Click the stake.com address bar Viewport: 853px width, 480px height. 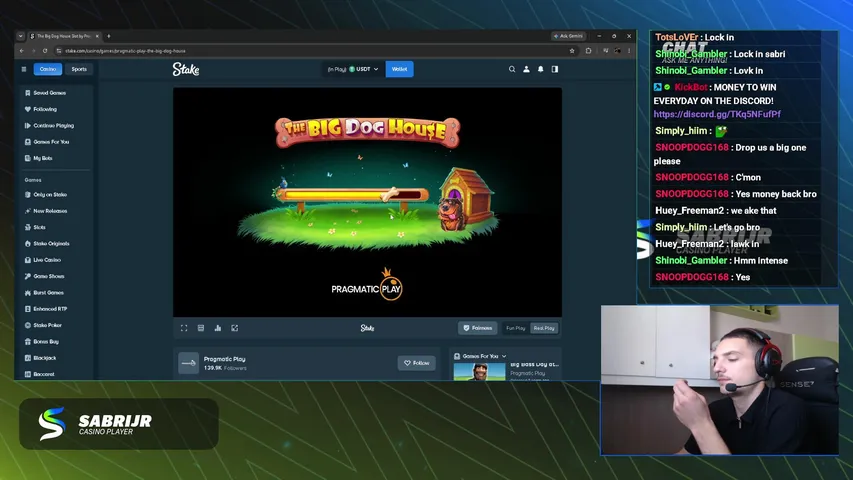pos(316,51)
